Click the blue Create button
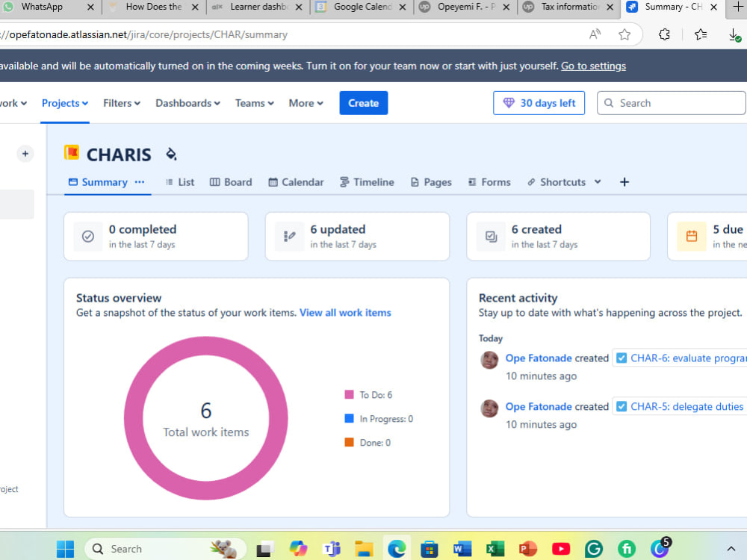 [364, 103]
